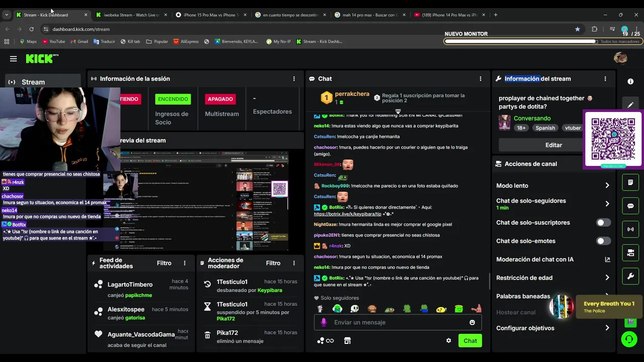Image resolution: width=644 pixels, height=362 pixels.
Task: Open the browser tab search dropdown
Action: (7, 15)
